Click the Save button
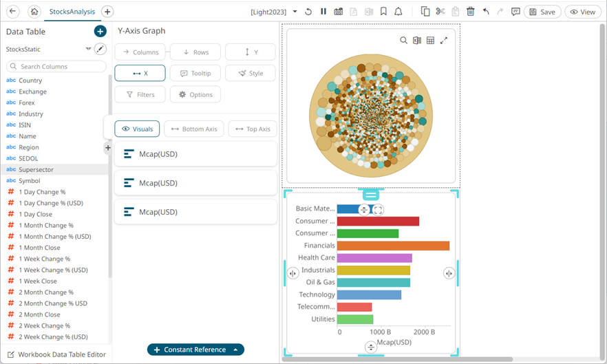The width and height of the screenshot is (607, 364). coord(542,12)
